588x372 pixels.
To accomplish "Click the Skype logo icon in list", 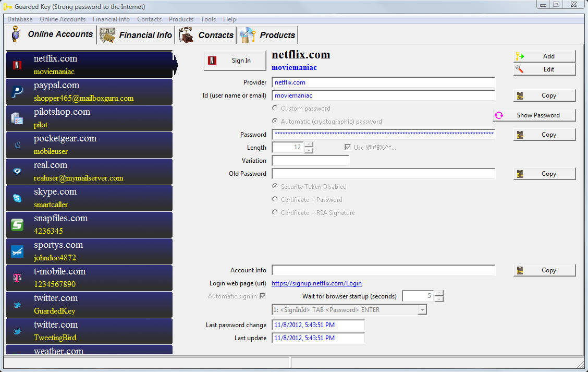I will pyautogui.click(x=17, y=198).
